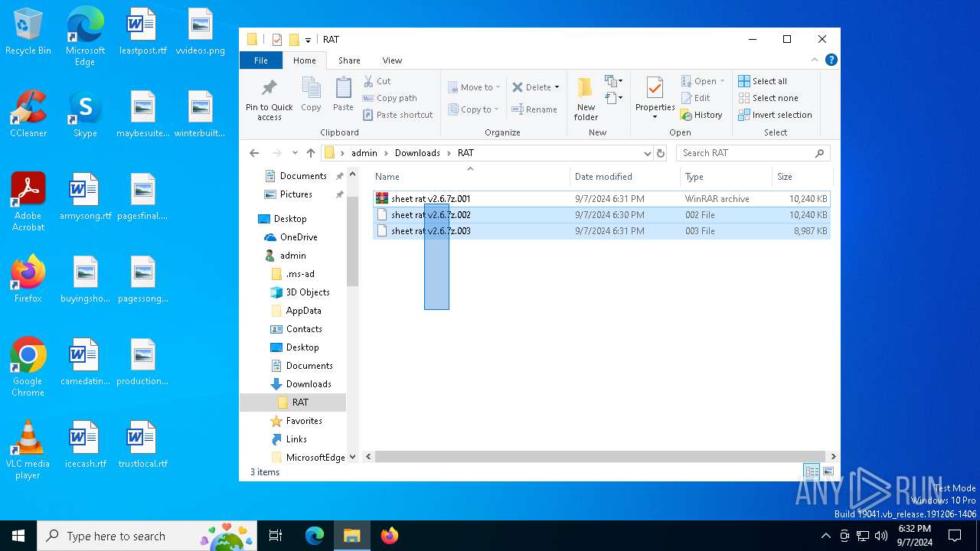980x551 pixels.
Task: Switch to large icons view toggle
Action: pos(828,472)
